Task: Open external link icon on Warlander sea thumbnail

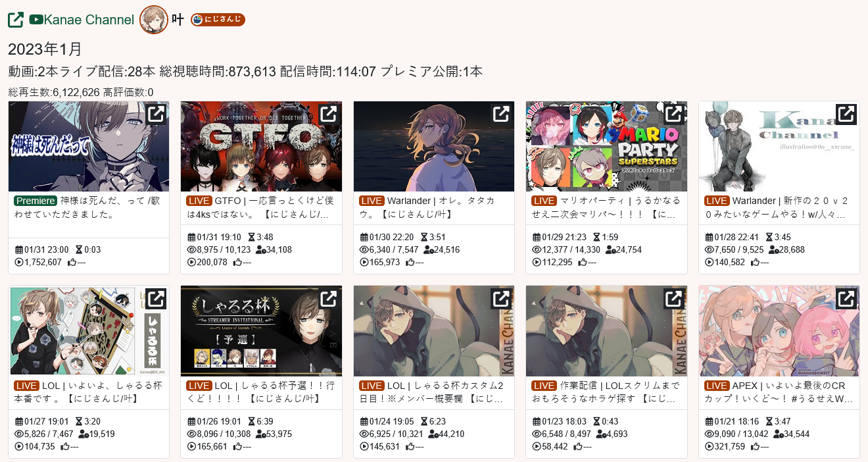Action: click(501, 115)
